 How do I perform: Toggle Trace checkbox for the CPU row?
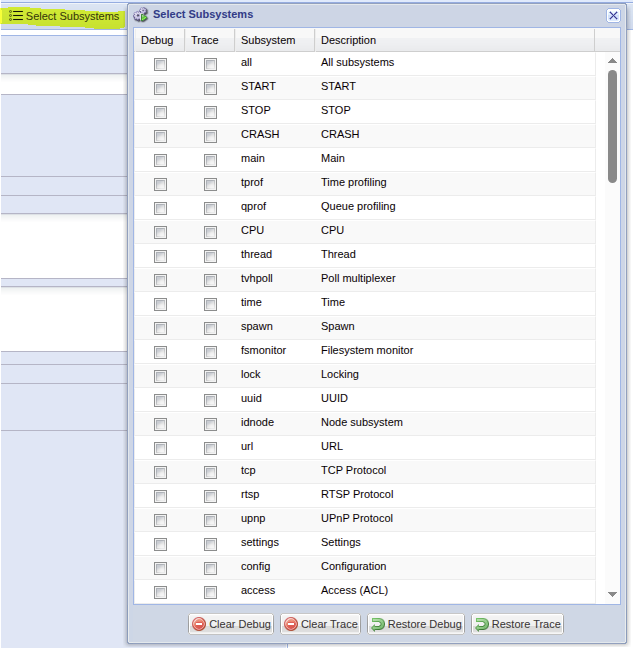(210, 231)
